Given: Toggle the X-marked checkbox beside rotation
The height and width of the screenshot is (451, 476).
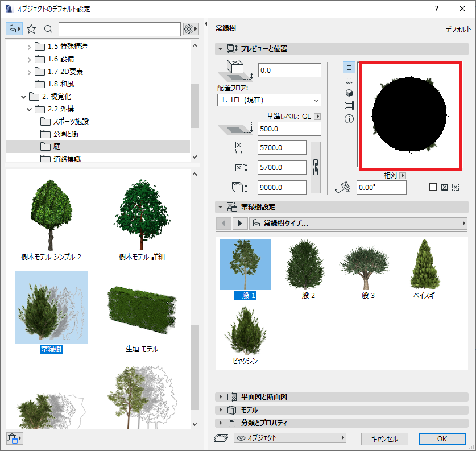Looking at the screenshot, I should pos(444,187).
